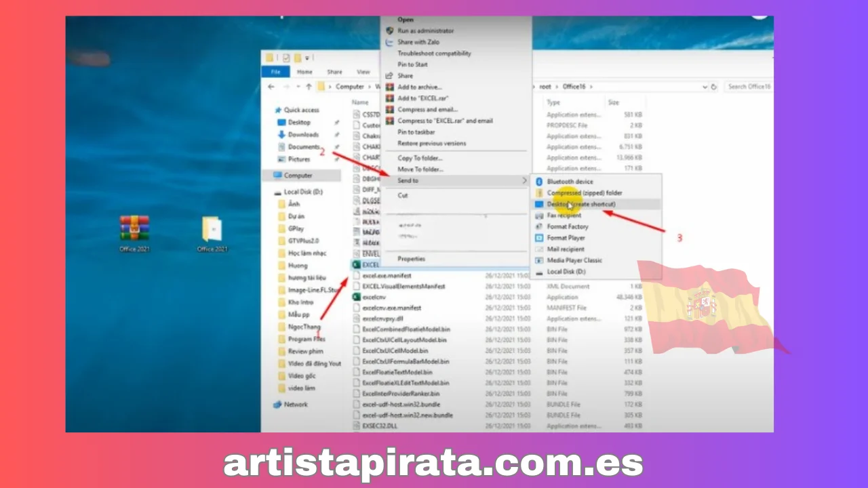Click the Up one level arrow
Viewport: 868px width, 488px height.
309,87
